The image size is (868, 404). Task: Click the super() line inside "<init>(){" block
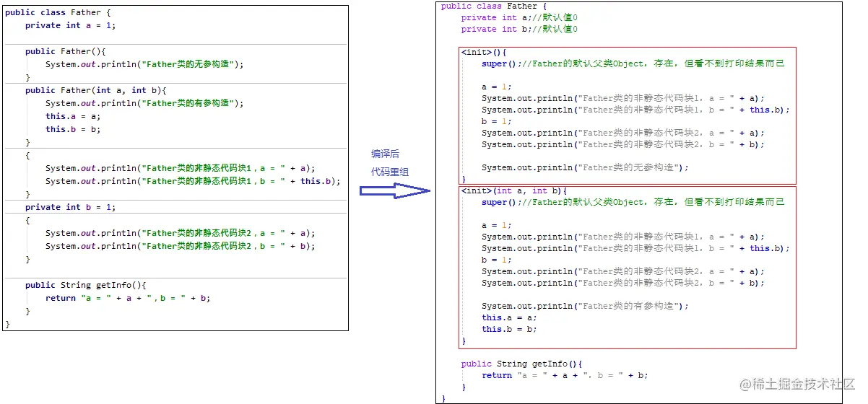[x=633, y=63]
